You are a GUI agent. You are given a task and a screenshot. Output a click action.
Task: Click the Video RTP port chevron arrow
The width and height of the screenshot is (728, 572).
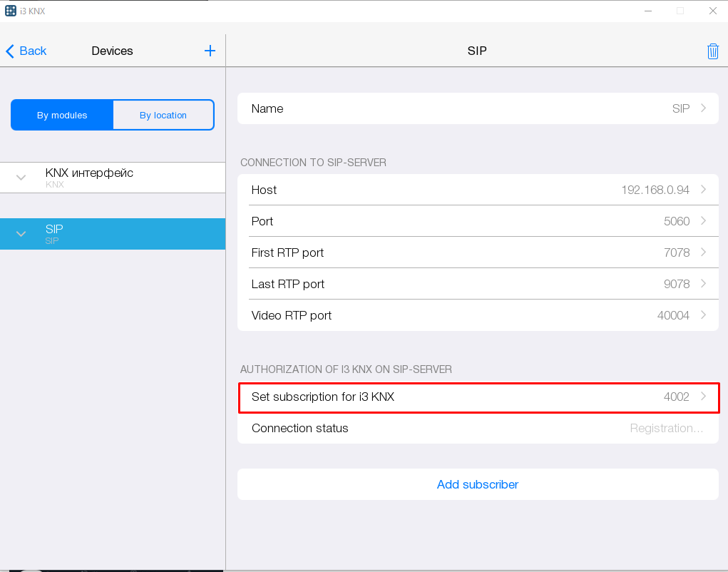point(703,315)
